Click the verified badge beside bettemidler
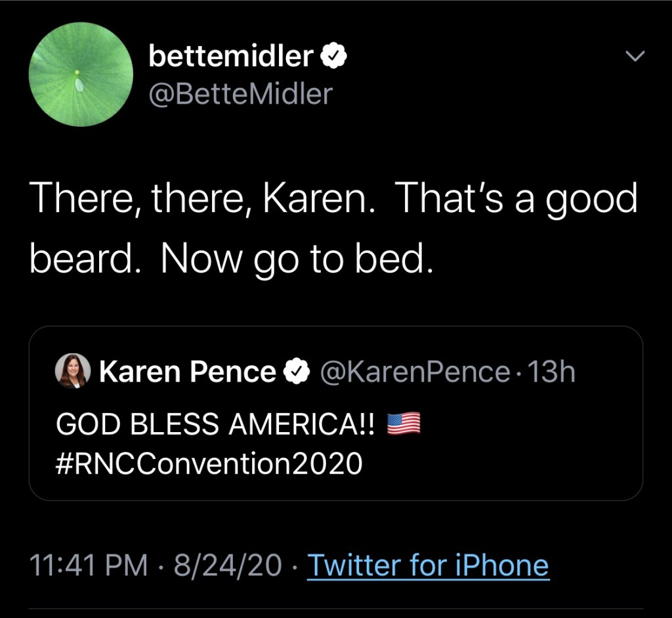This screenshot has width=672, height=618. point(334,58)
